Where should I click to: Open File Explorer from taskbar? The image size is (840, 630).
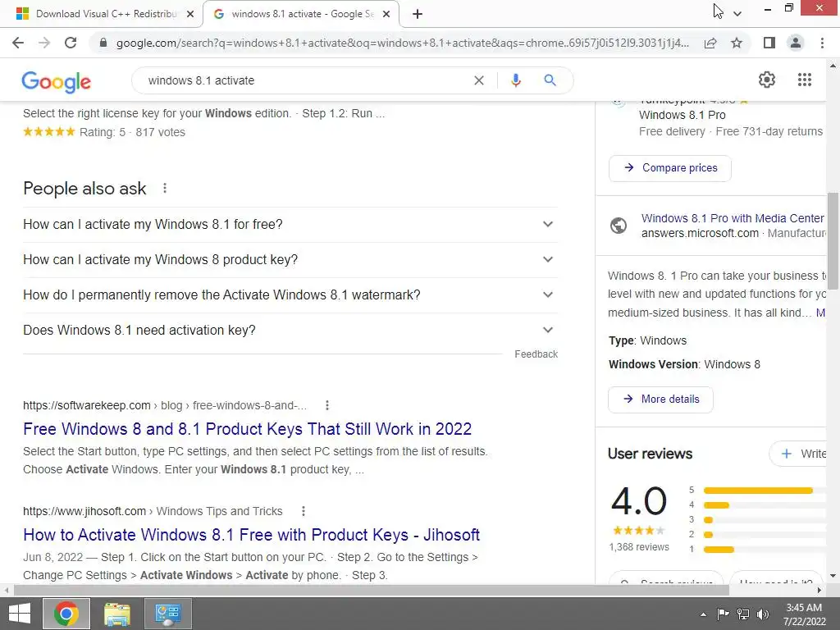coord(117,614)
